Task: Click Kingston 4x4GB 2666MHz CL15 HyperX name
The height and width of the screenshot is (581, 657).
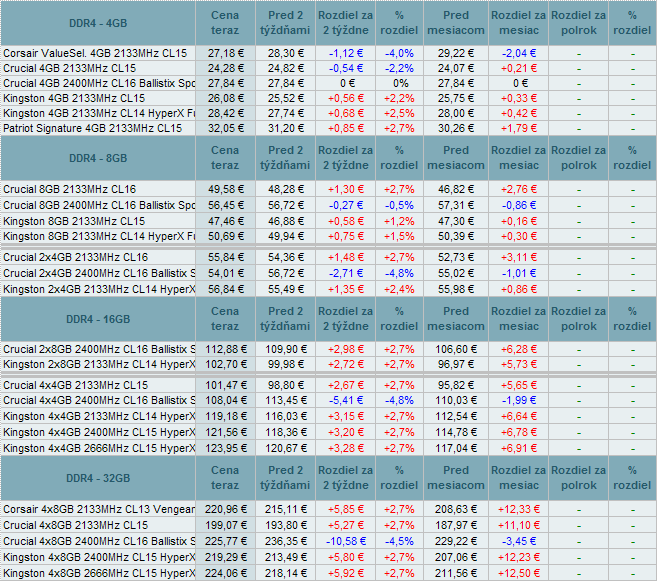Action: 99,448
